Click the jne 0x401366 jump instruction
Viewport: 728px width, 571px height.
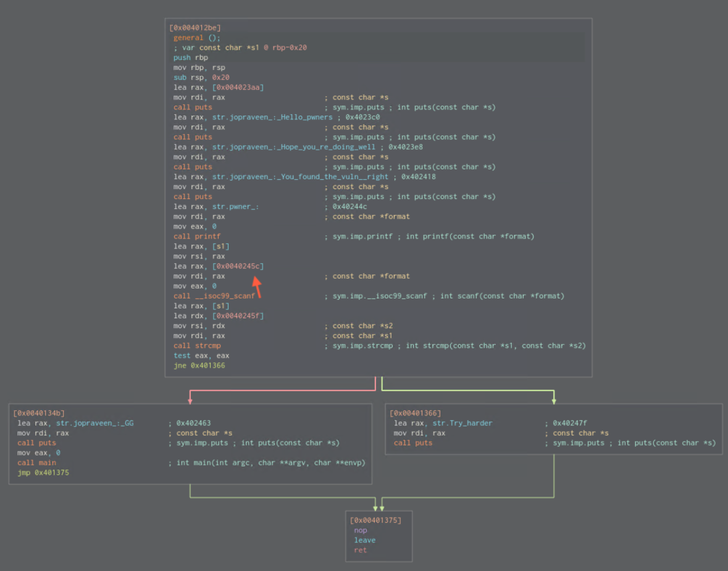click(x=199, y=365)
